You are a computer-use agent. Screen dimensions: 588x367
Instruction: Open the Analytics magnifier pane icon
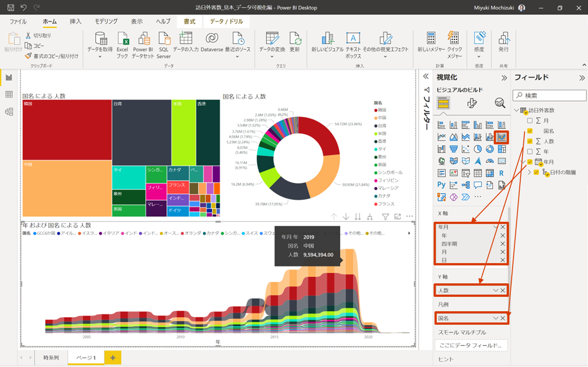[x=500, y=103]
